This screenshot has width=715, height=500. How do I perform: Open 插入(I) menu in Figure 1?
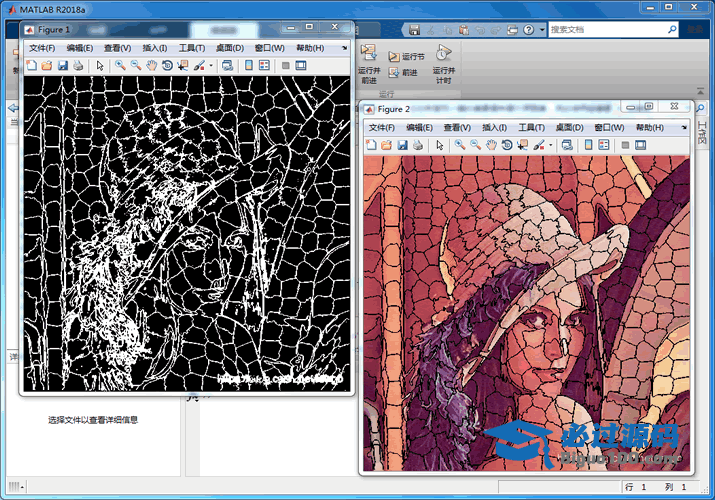click(x=155, y=48)
